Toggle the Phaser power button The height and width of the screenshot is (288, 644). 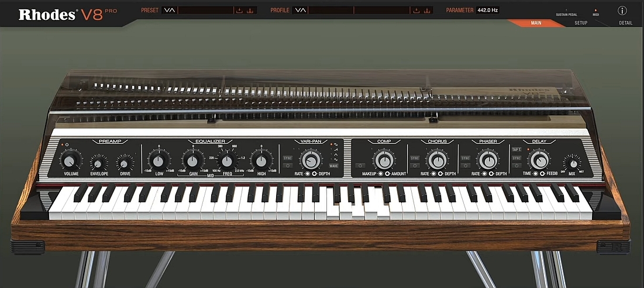coord(466,166)
